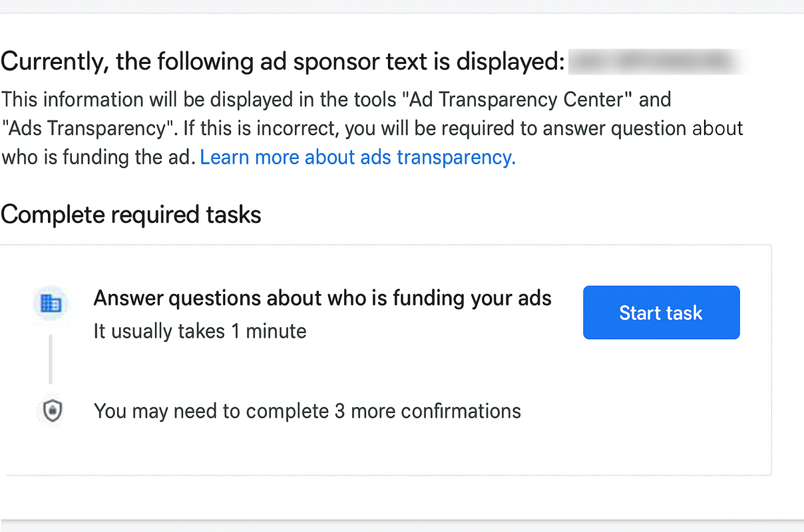Image resolution: width=804 pixels, height=532 pixels.
Task: Click the shield icon beside confirmations
Action: (52, 412)
